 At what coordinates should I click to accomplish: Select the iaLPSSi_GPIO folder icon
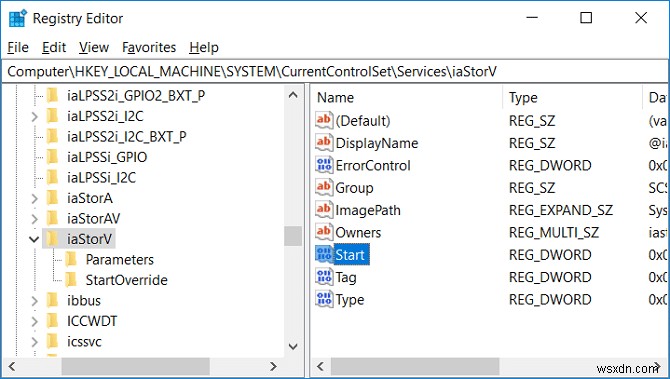(x=52, y=157)
